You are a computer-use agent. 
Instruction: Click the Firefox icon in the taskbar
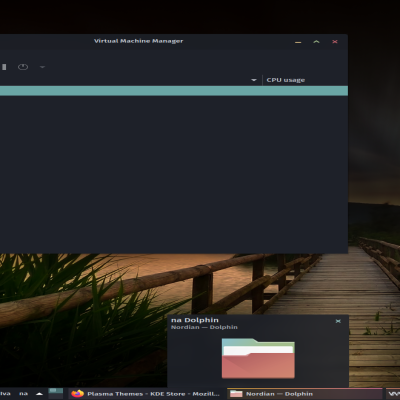coord(77,394)
